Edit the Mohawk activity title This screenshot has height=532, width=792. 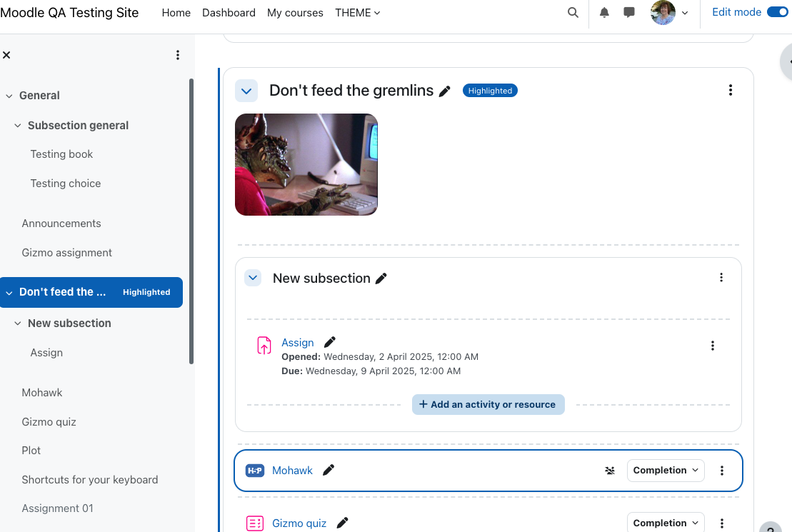329,470
